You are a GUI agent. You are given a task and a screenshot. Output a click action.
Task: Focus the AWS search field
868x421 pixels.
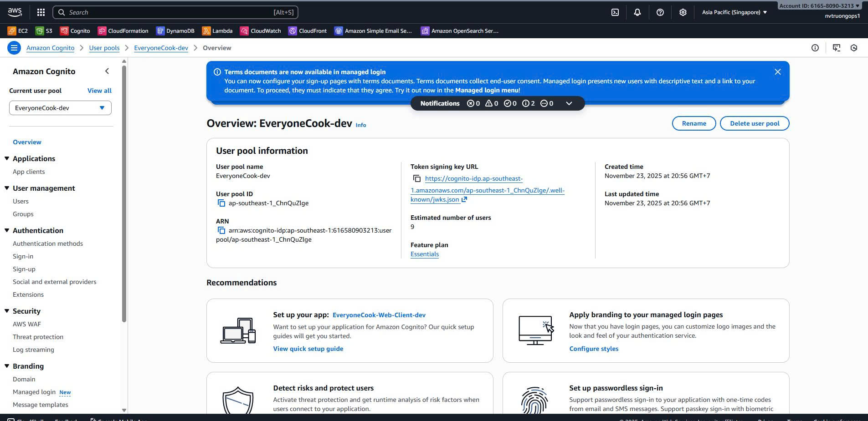(175, 12)
